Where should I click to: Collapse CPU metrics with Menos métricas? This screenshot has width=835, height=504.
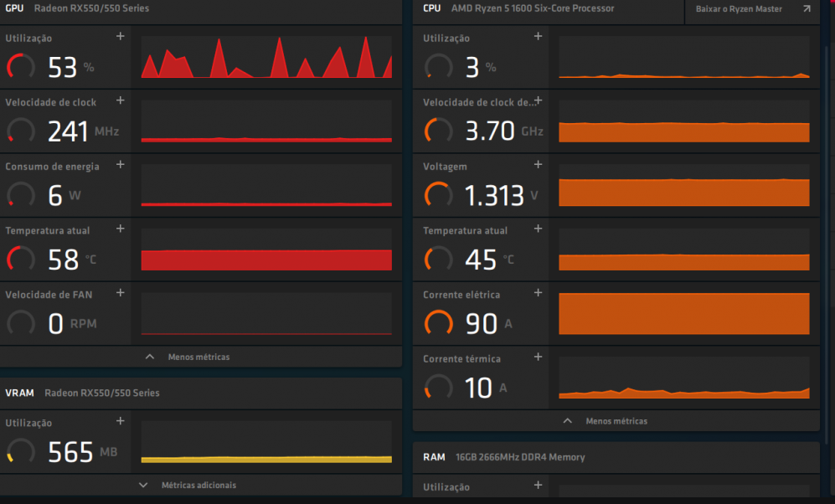(616, 421)
